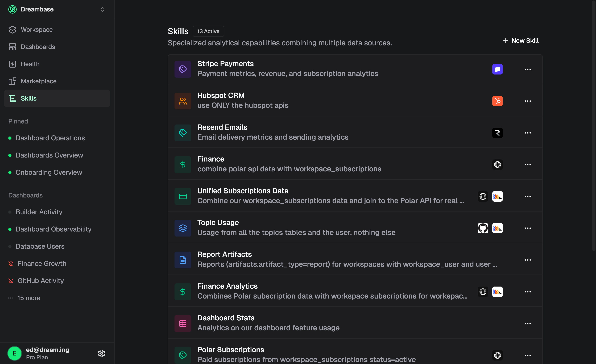Open the Dashboard Operations pinned item

(x=50, y=138)
